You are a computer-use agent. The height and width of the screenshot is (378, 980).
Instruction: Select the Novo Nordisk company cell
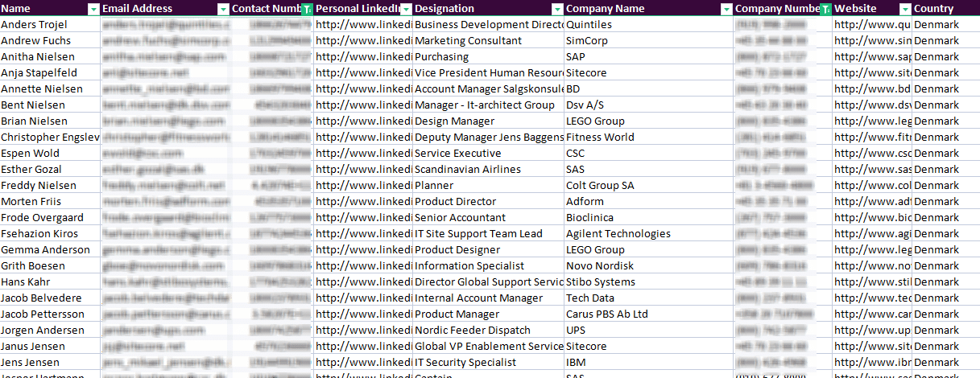tap(649, 266)
